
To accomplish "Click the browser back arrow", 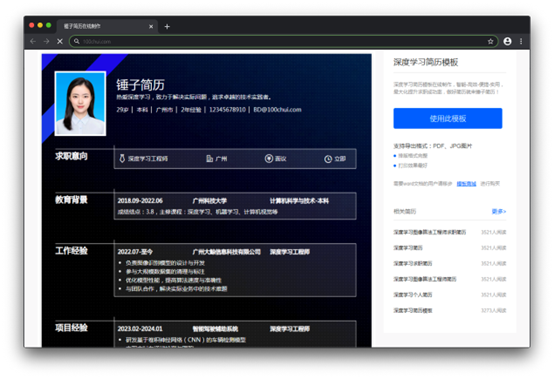I will point(33,41).
